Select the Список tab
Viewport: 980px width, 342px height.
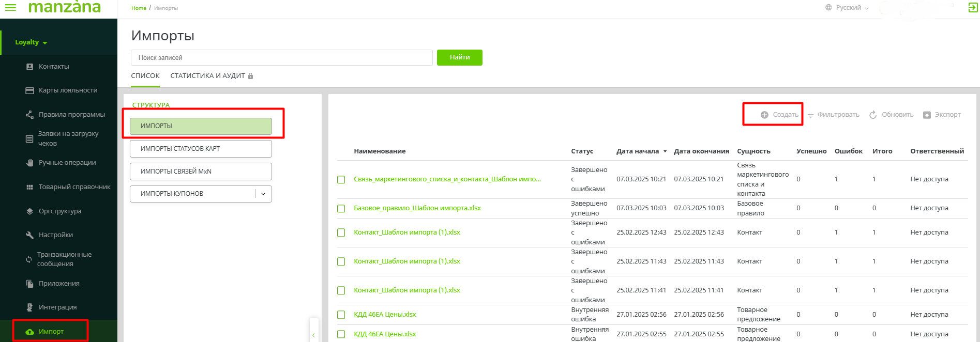click(145, 76)
